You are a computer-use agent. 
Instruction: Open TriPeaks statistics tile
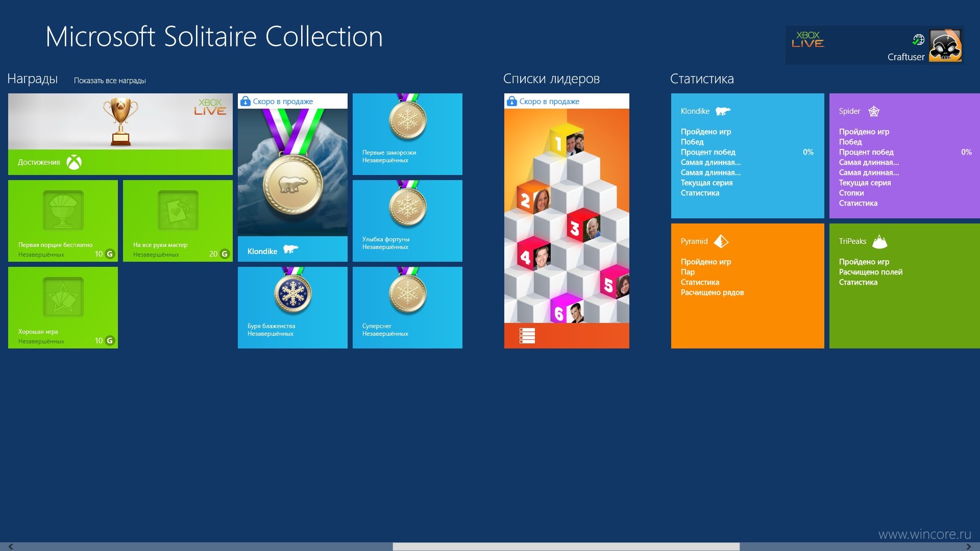pyautogui.click(x=904, y=286)
